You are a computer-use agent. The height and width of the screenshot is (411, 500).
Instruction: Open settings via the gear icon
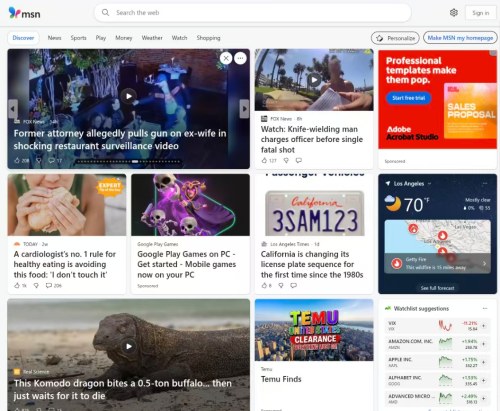pyautogui.click(x=454, y=13)
